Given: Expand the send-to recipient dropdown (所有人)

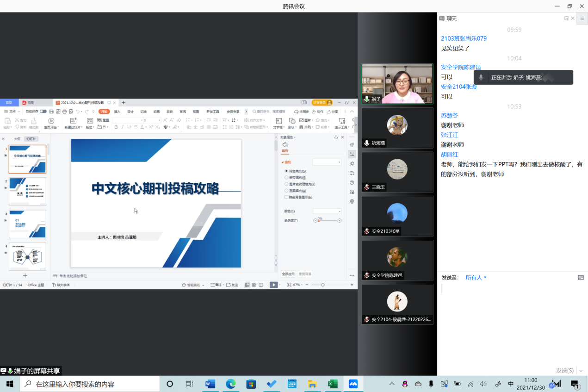Looking at the screenshot, I should point(476,278).
